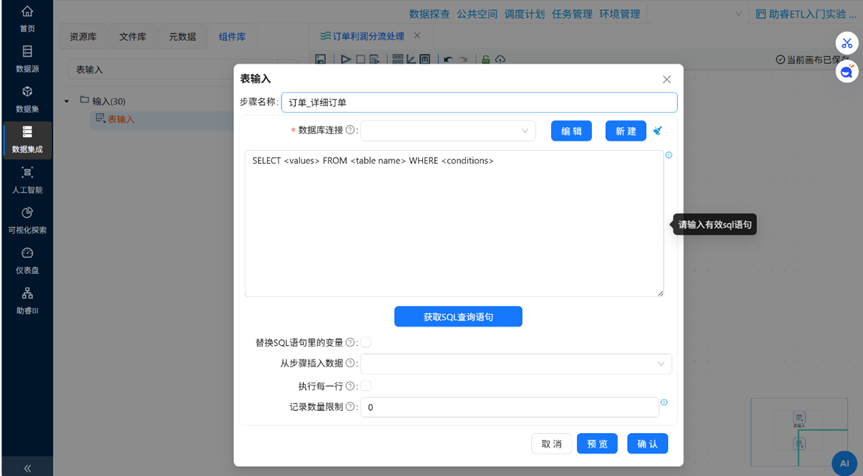The height and width of the screenshot is (476, 863).
Task: Click help icon next to 从步骤插入数据
Action: pos(350,363)
